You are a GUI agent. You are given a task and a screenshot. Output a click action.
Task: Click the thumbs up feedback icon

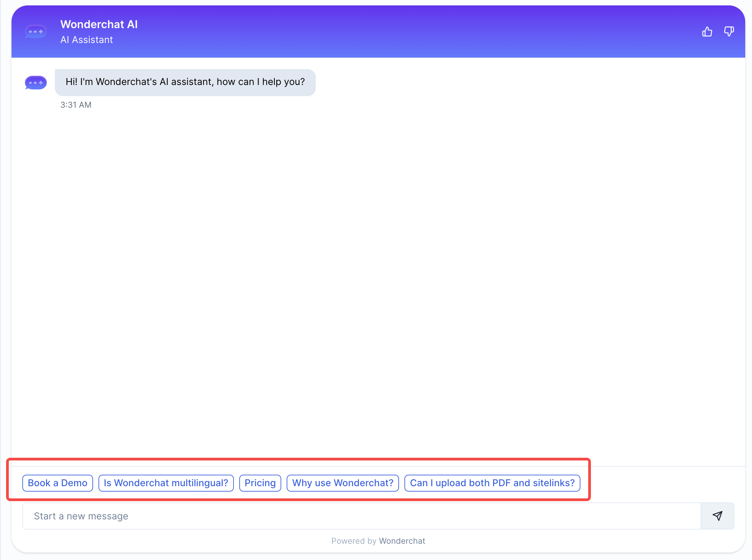point(707,31)
